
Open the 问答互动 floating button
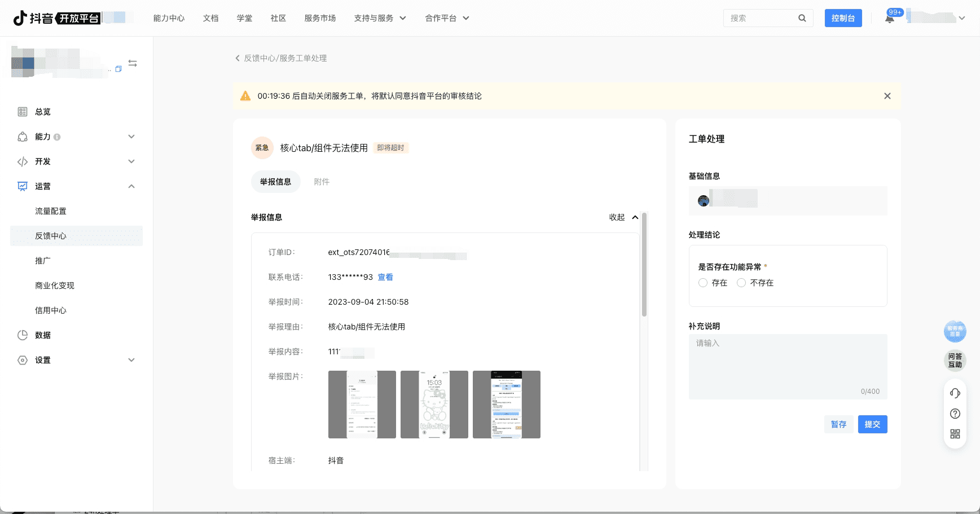tap(955, 361)
